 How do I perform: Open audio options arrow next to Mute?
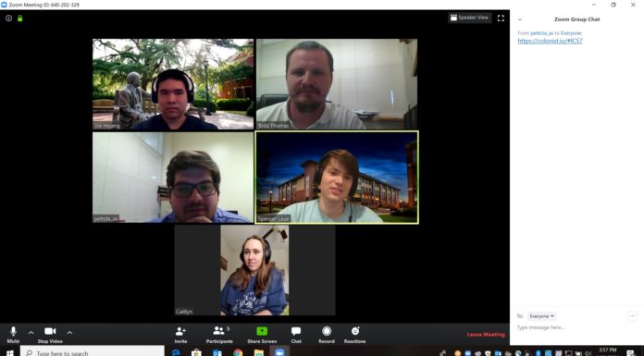pyautogui.click(x=31, y=332)
